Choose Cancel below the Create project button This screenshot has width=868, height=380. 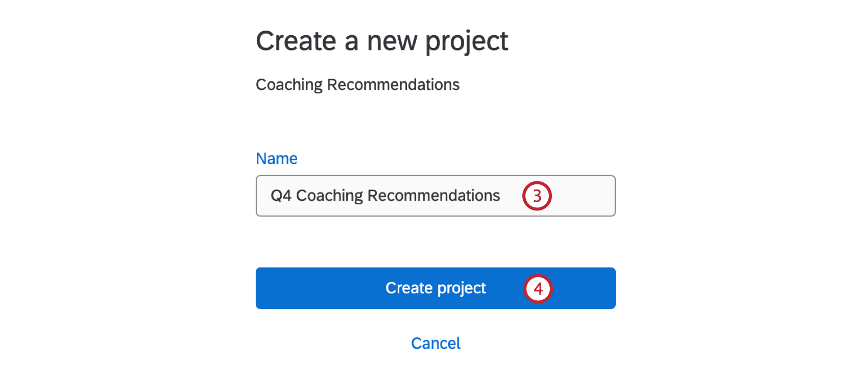click(435, 343)
